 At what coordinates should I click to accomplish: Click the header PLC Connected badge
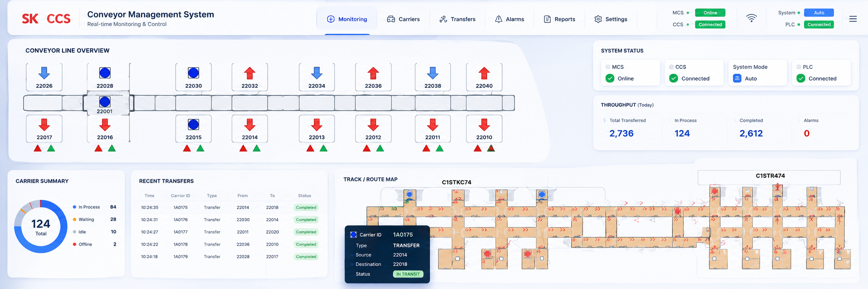coord(819,25)
